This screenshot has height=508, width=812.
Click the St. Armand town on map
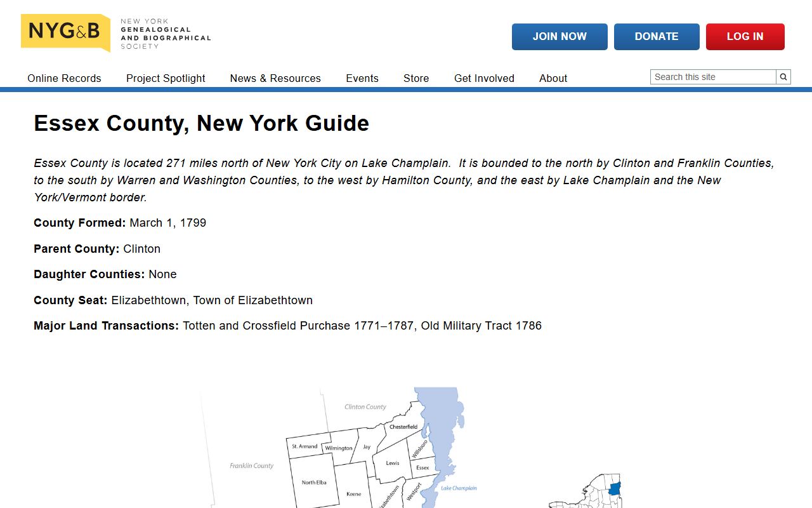coord(304,446)
